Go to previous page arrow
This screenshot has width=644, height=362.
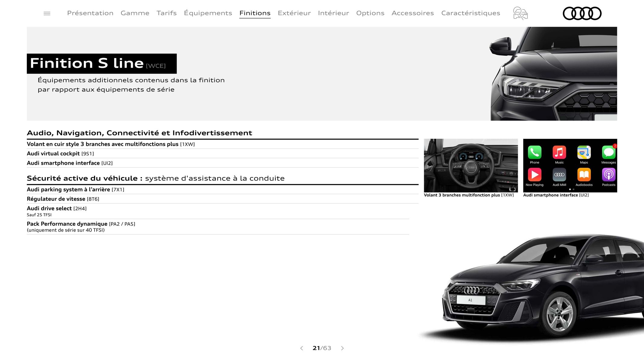[301, 348]
